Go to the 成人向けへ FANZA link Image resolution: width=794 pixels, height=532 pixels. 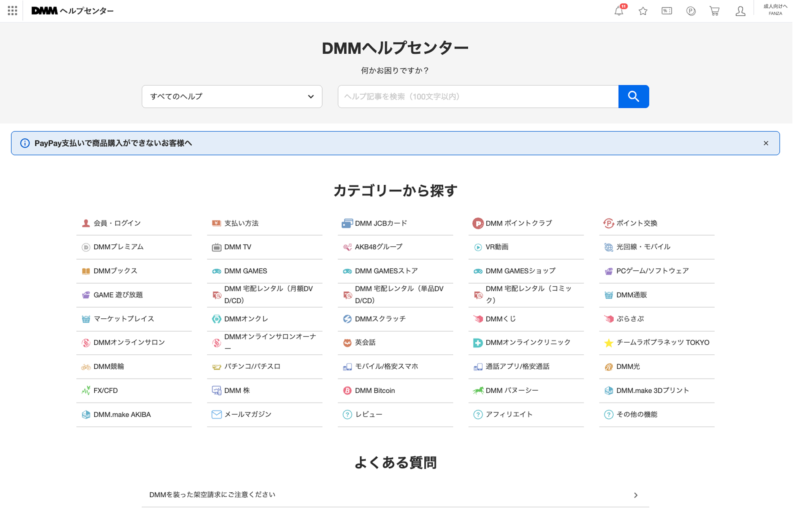pyautogui.click(x=776, y=10)
